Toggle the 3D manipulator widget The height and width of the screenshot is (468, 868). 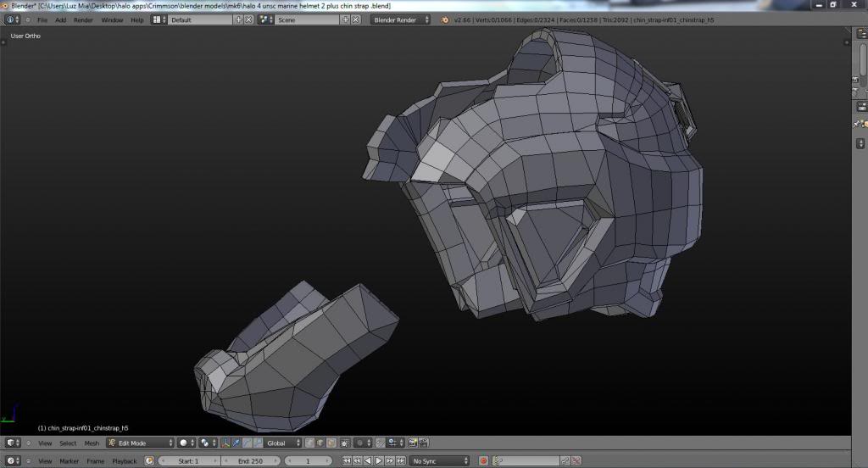click(x=225, y=443)
